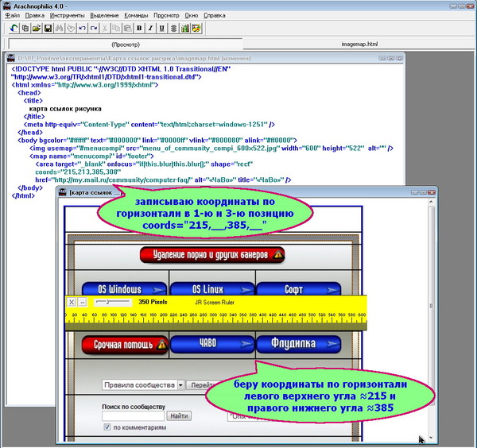The width and height of the screenshot is (477, 448).
Task: Click the Софт button in preview
Action: point(298,289)
